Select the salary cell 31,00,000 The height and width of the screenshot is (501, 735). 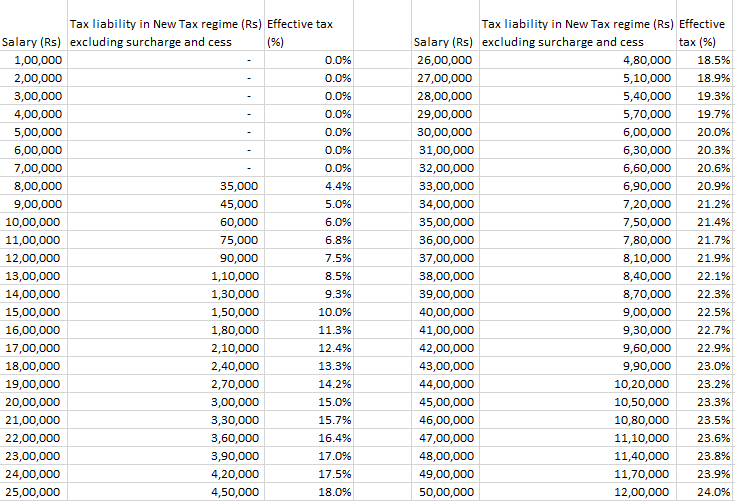447,150
